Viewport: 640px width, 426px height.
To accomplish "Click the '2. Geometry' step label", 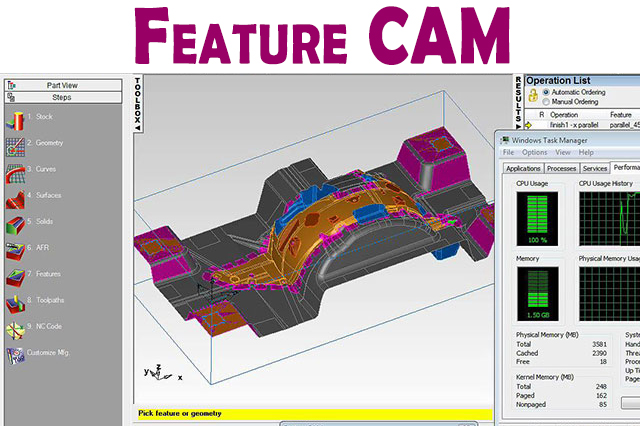I will [x=45, y=143].
